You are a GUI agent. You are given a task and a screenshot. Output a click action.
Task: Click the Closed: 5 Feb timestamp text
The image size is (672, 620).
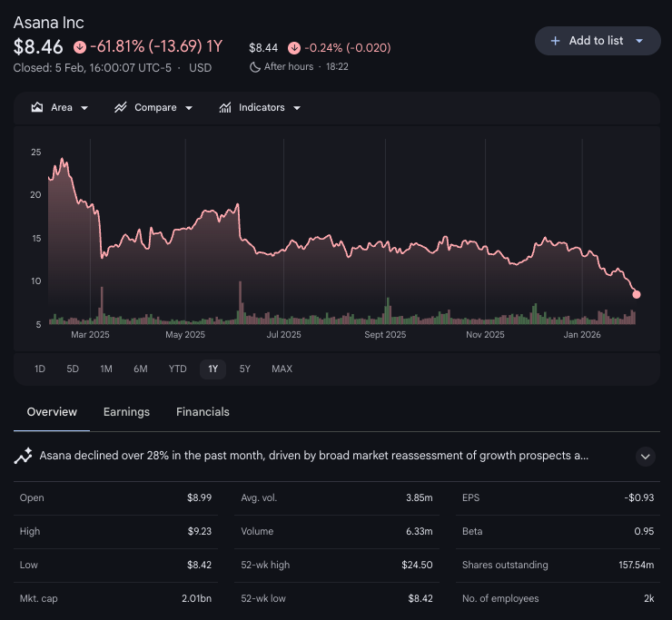click(92, 68)
